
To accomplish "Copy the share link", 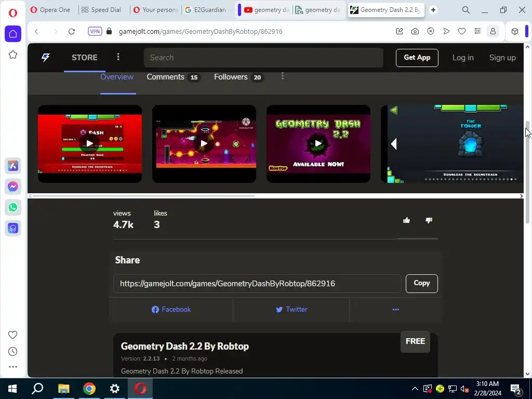I will click(x=422, y=283).
